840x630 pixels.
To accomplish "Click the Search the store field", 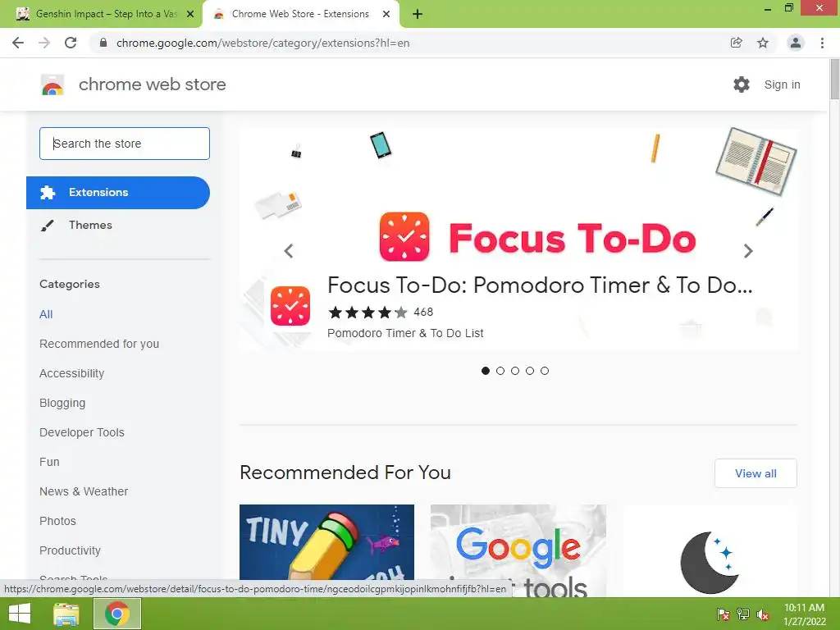I will coord(125,144).
